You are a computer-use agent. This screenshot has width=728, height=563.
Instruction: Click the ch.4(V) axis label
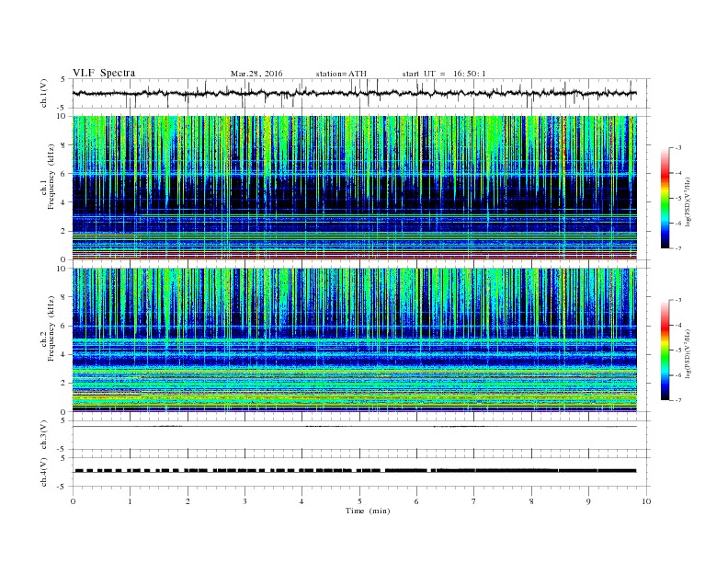pyautogui.click(x=44, y=472)
